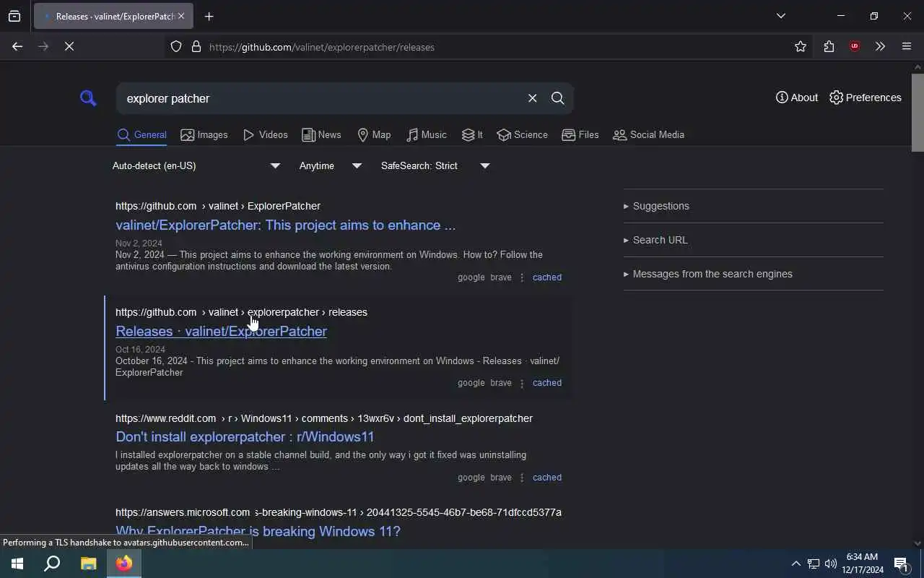The width and height of the screenshot is (924, 578).
Task: Open the Auto-detect language dropdown
Action: click(x=196, y=166)
